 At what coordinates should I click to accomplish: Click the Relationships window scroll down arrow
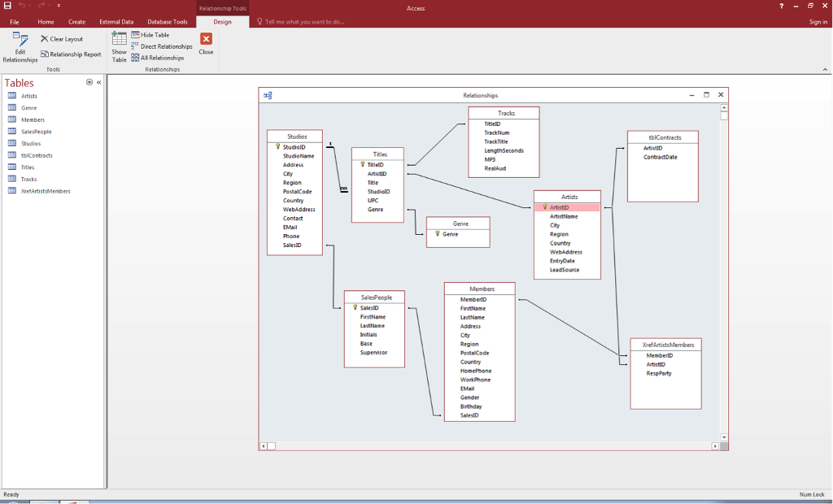tap(723, 437)
